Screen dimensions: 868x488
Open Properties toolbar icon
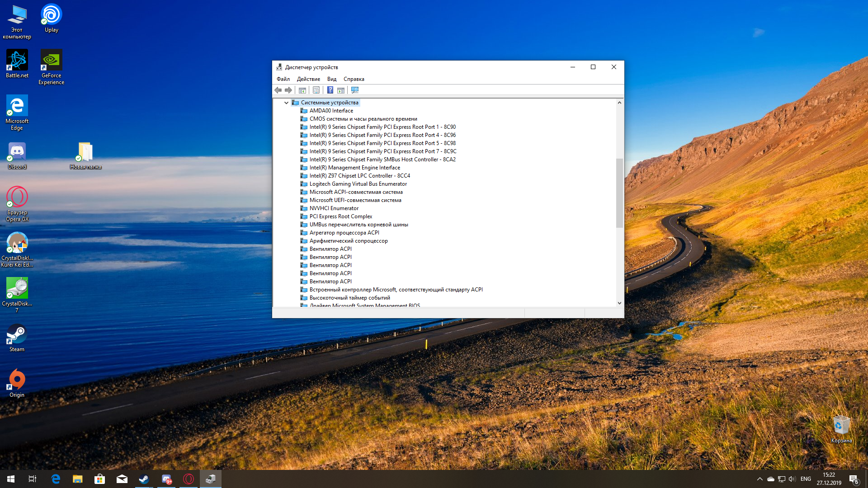[316, 90]
